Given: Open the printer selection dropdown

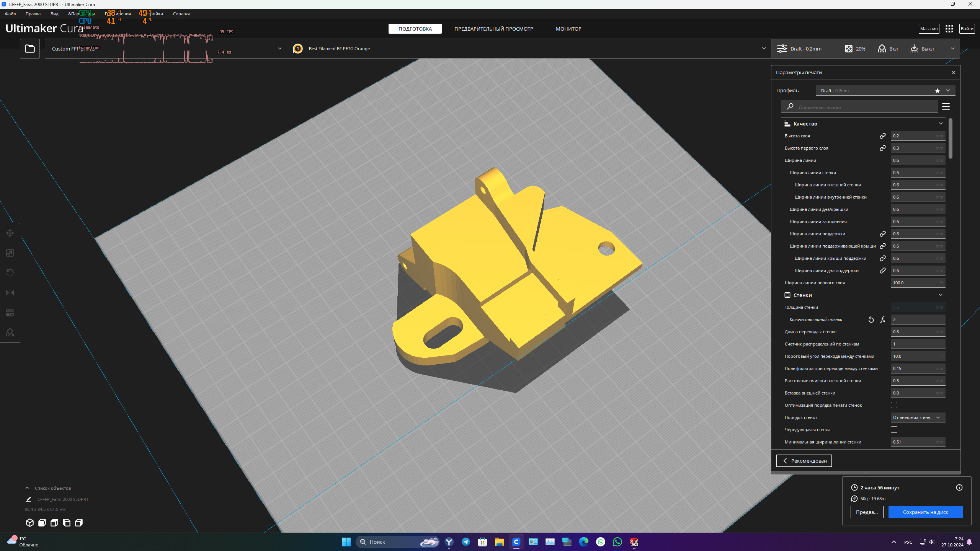Looking at the screenshot, I should coord(166,49).
